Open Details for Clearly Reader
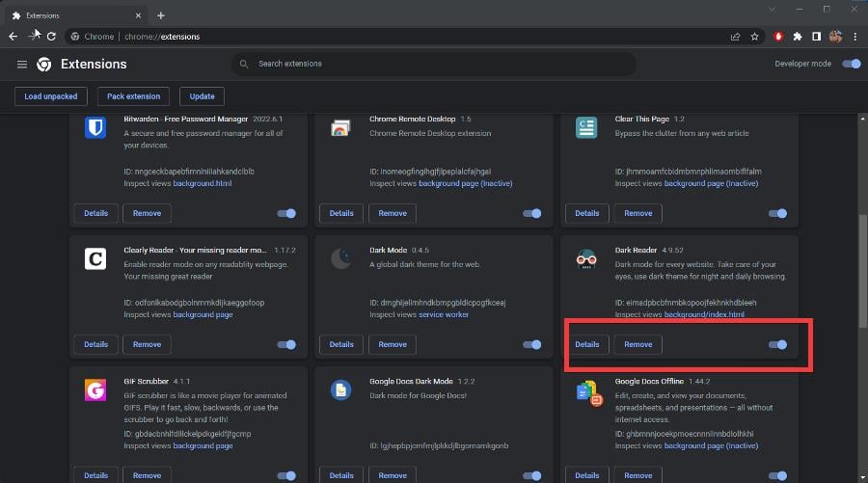Screen dimensions: 868x483 [95, 345]
